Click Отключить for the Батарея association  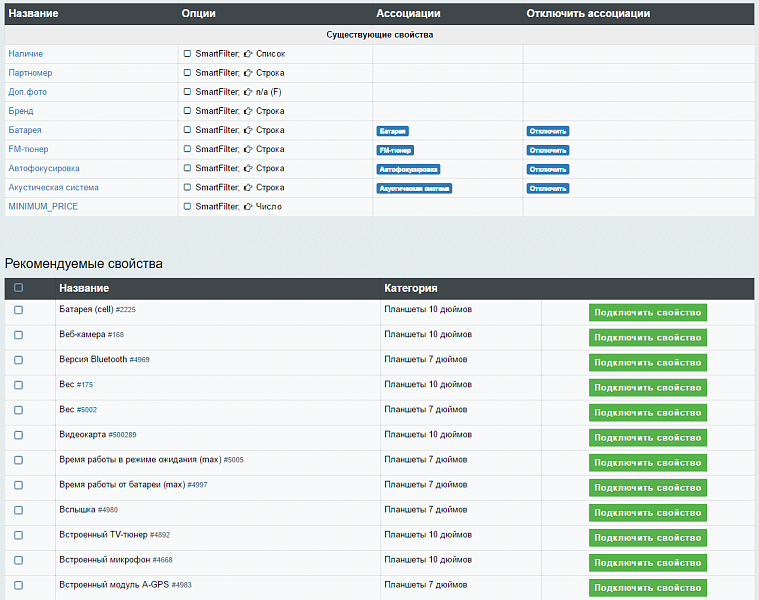coord(547,131)
